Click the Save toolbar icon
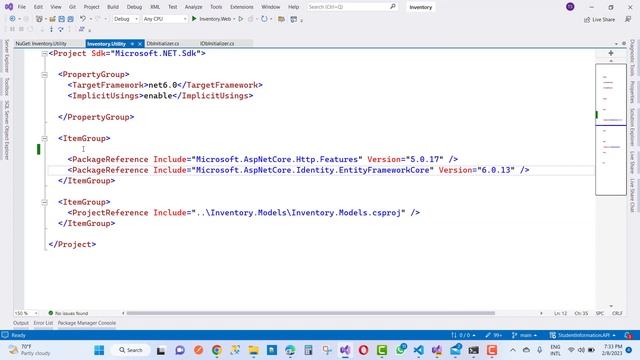The height and width of the screenshot is (360, 640). [x=62, y=19]
